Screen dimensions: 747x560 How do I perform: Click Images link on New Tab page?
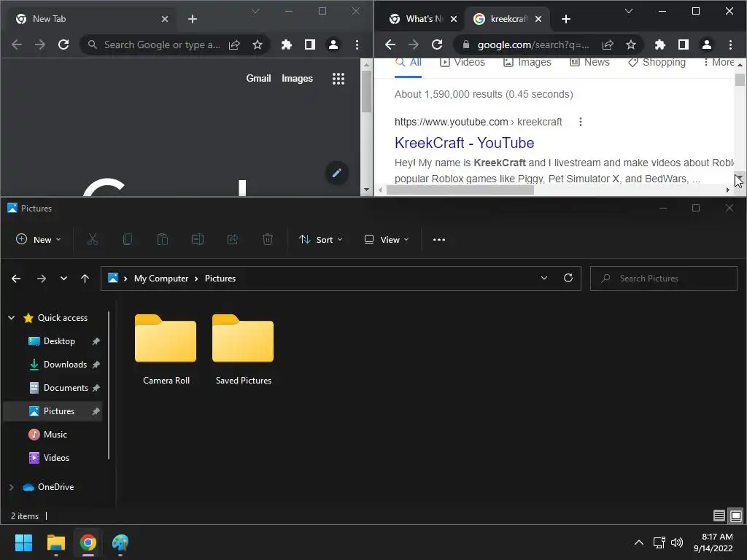click(x=298, y=78)
